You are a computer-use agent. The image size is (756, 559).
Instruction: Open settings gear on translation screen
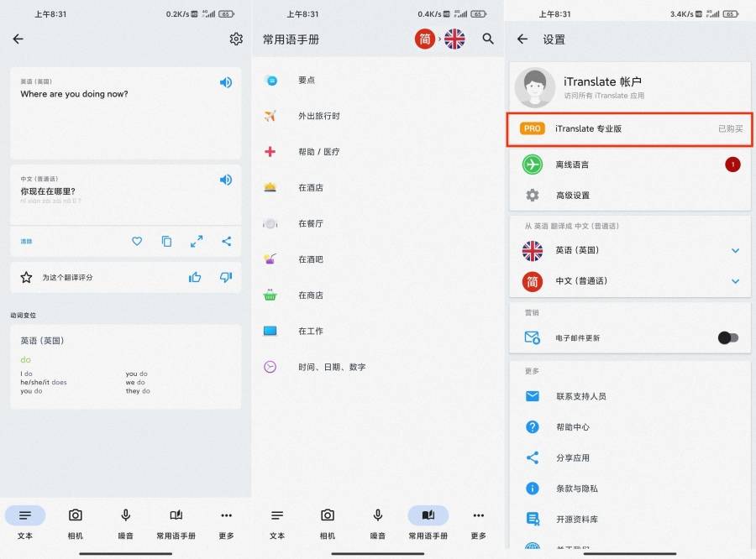[x=236, y=39]
